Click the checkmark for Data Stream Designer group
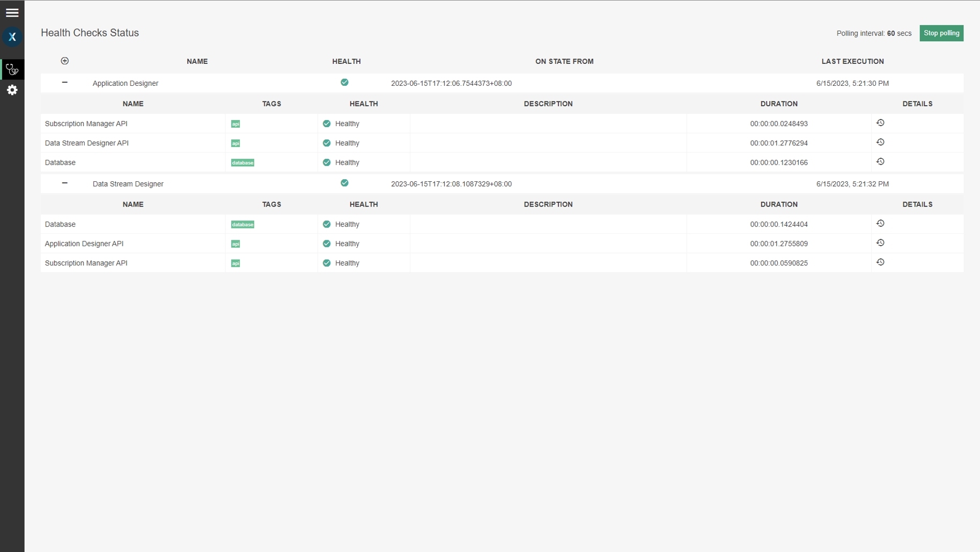Image resolution: width=980 pixels, height=552 pixels. click(x=344, y=183)
